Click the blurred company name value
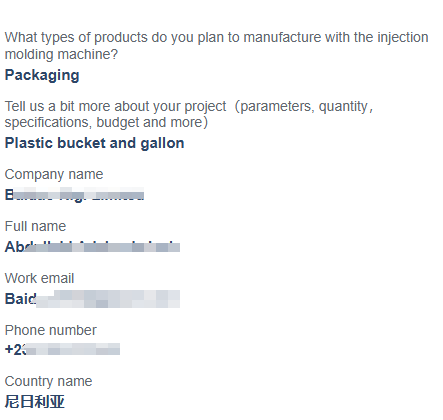Viewport: 443px width, 420px height. [74, 195]
